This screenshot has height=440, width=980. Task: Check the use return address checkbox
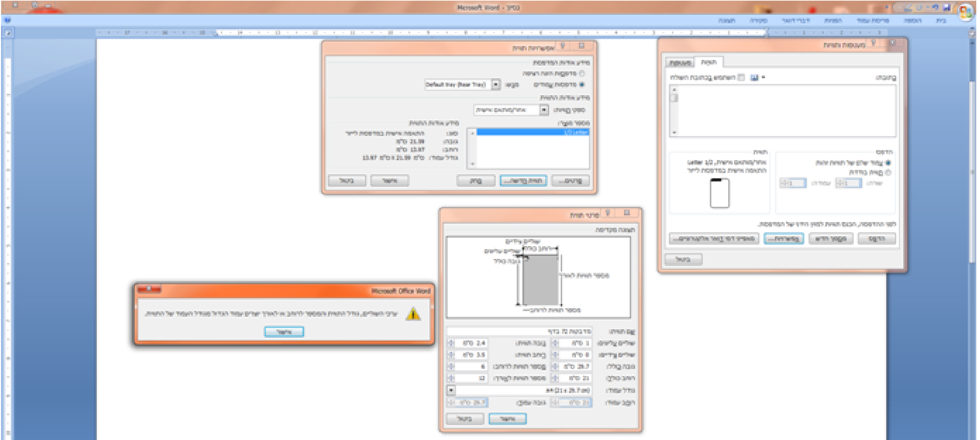(741, 78)
